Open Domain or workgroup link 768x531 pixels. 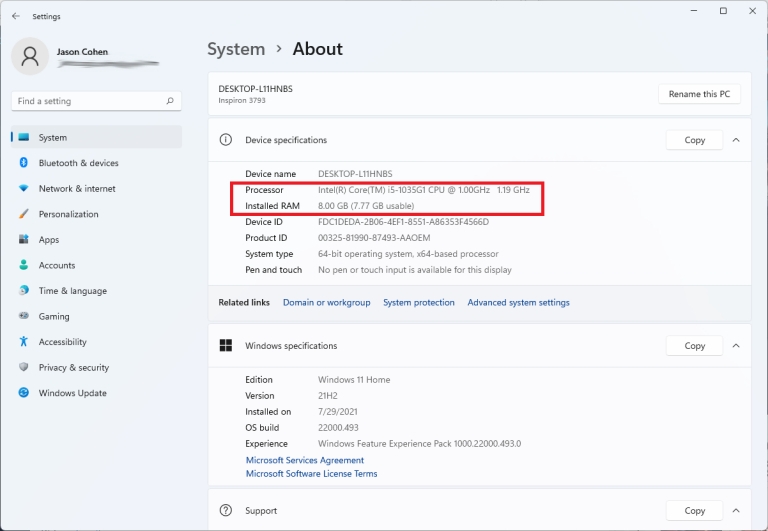(327, 302)
